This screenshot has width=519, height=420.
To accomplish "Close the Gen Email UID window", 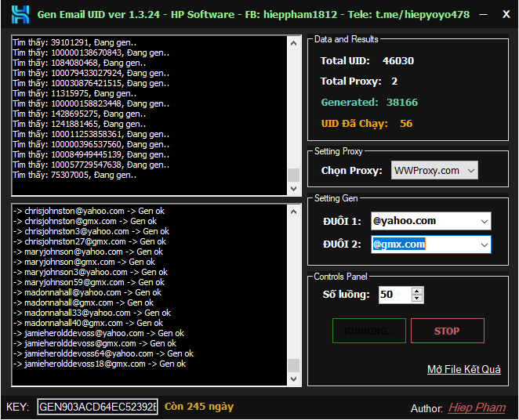I will point(505,15).
